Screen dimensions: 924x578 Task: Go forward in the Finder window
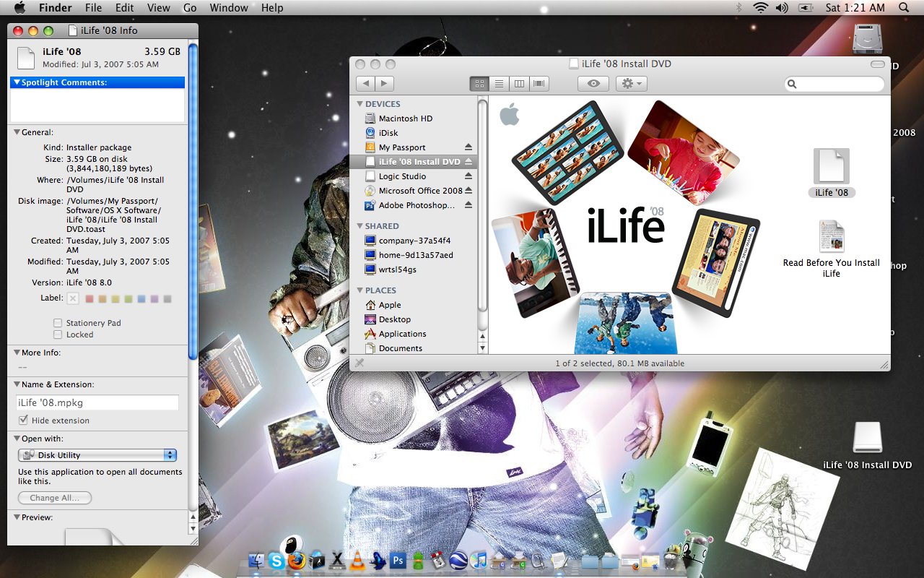tap(385, 84)
